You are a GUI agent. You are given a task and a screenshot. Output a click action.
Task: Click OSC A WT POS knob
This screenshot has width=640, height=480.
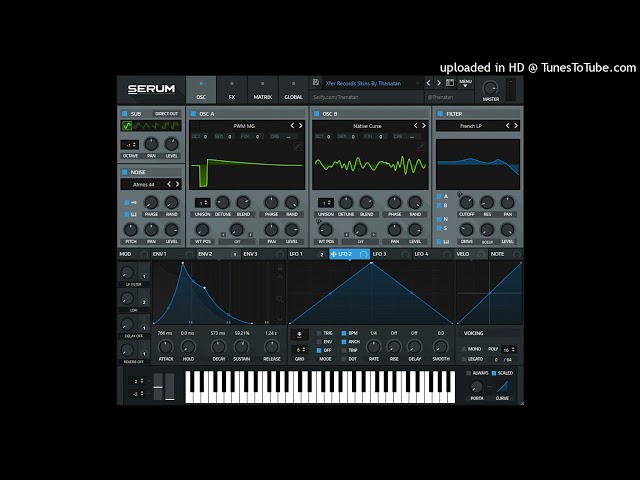pyautogui.click(x=202, y=230)
